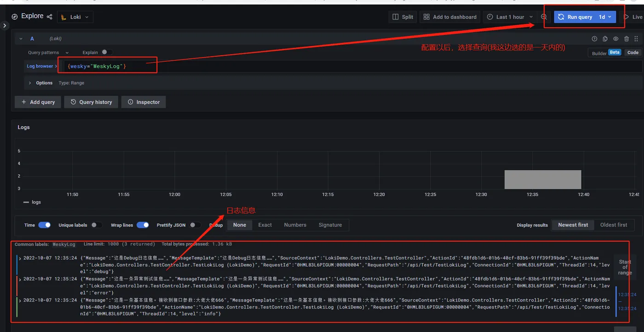Expand the left sidebar arrow
Screen dimensions: 644x332
(x=5, y=26)
